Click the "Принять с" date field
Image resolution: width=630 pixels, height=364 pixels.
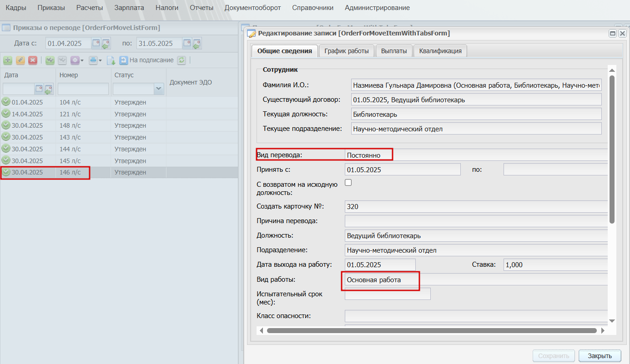[403, 170]
